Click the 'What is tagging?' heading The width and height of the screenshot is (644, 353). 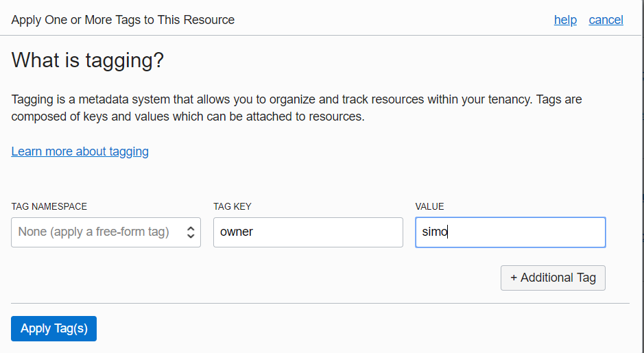click(x=88, y=60)
